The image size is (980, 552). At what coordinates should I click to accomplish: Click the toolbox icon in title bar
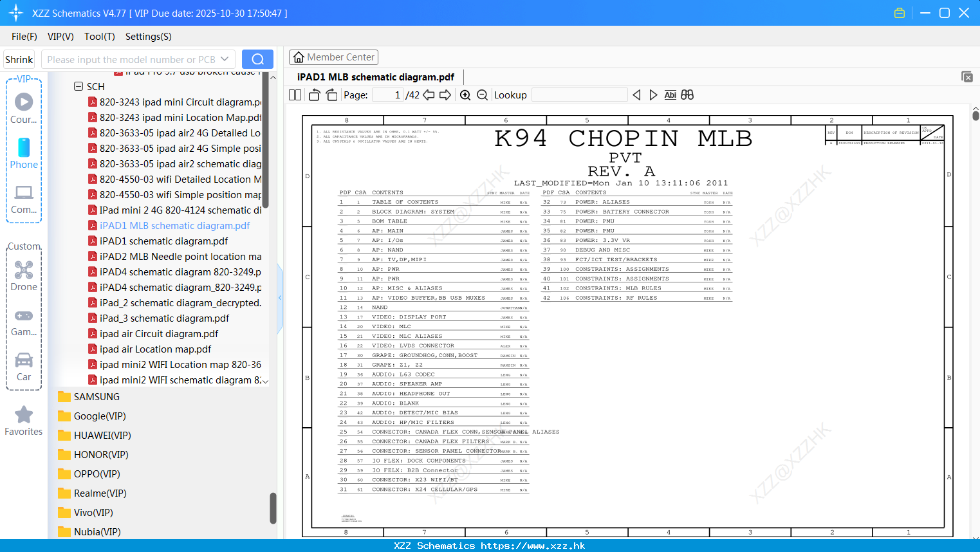900,13
